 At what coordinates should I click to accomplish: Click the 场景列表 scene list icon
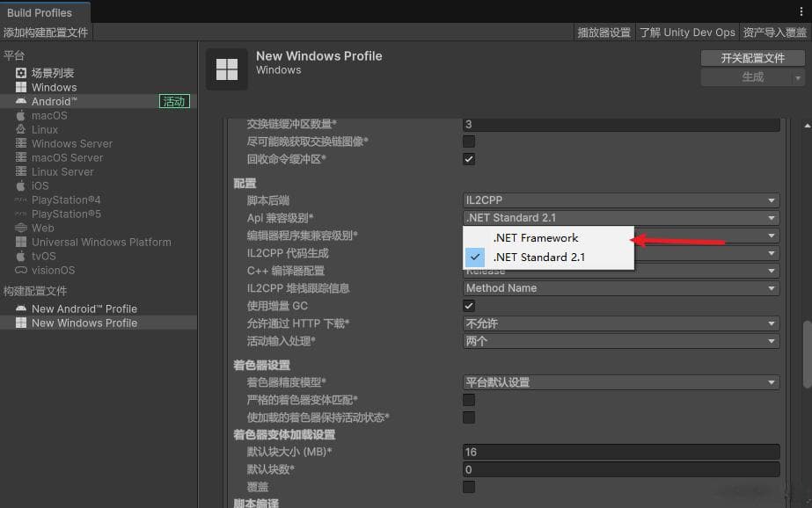pyautogui.click(x=21, y=73)
